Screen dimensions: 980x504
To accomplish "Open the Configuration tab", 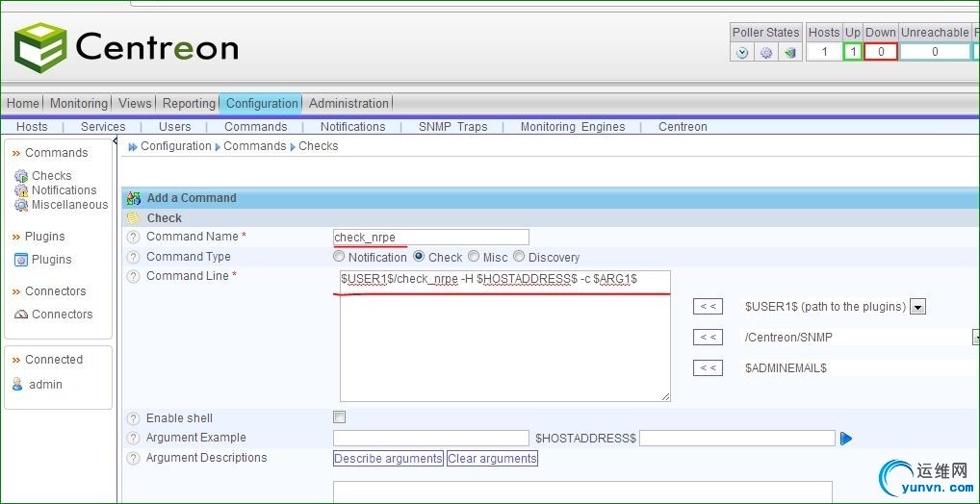I will click(x=262, y=104).
